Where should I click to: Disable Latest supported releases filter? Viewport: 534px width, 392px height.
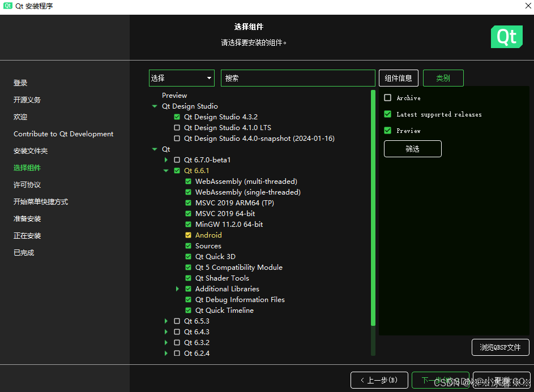click(387, 114)
